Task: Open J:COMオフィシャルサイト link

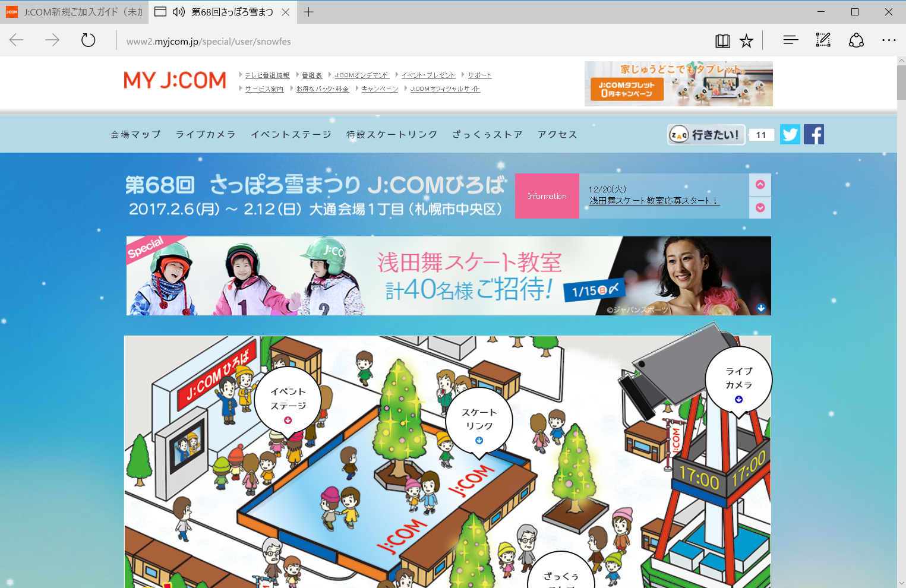Action: (445, 88)
